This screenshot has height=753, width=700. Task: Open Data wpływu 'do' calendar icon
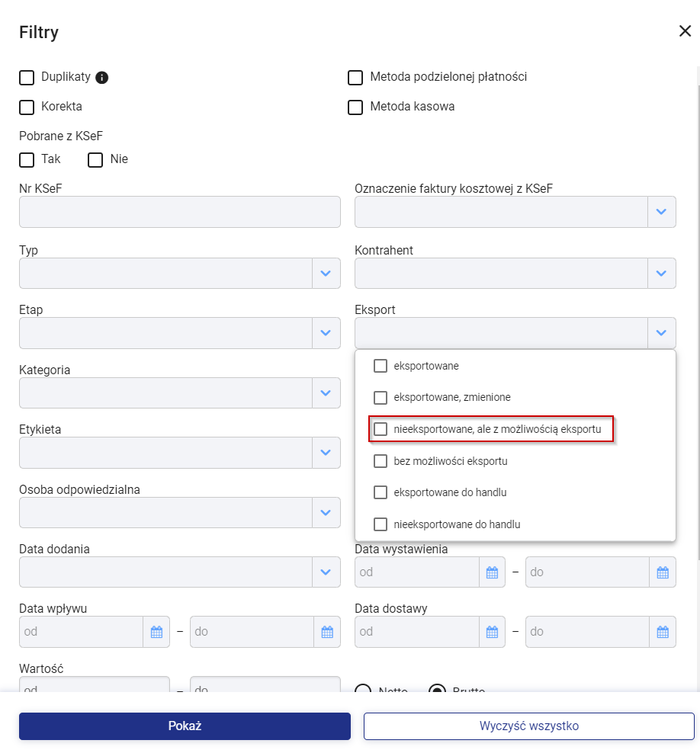pos(327,632)
